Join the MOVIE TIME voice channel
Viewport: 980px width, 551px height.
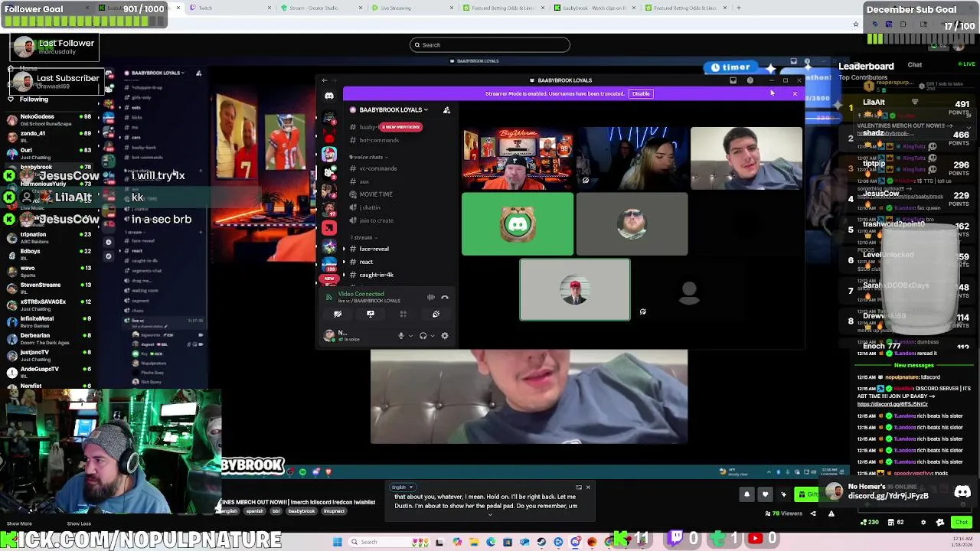(x=376, y=194)
